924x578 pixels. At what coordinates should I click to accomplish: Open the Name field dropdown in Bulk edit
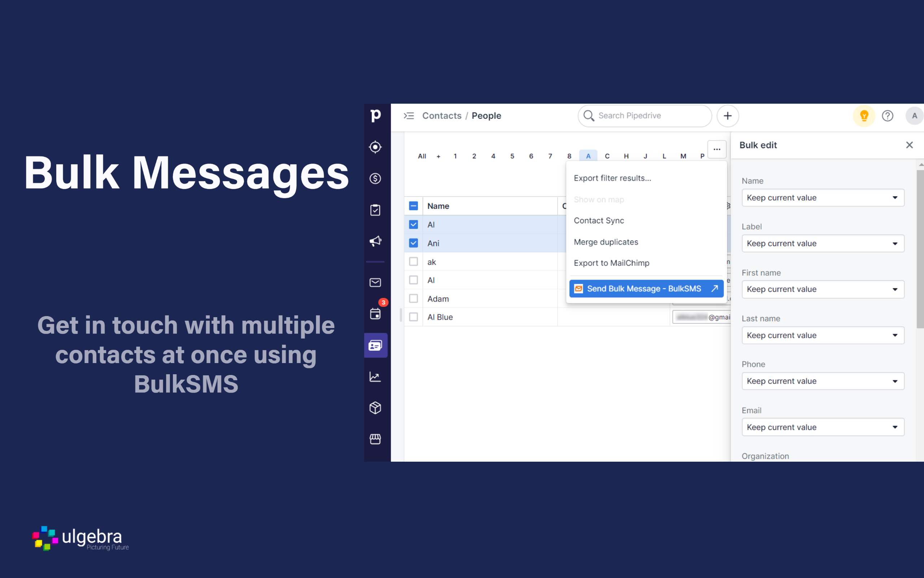(x=823, y=198)
